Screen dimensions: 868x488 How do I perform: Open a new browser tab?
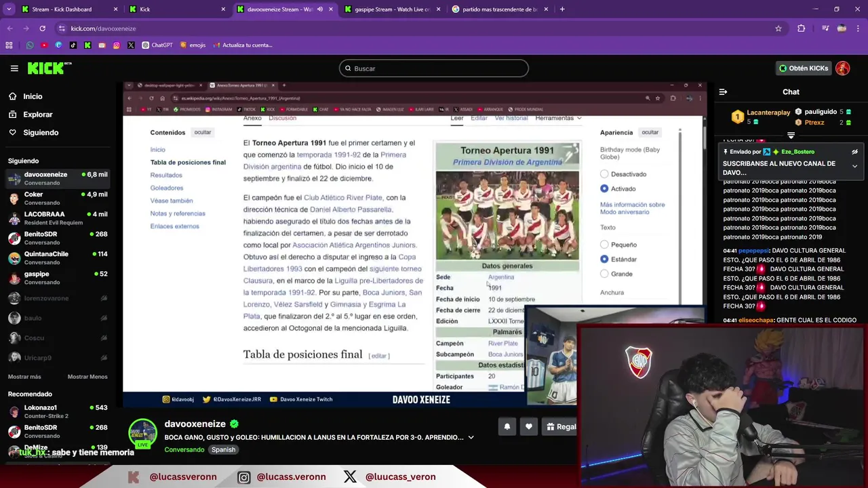tap(562, 9)
